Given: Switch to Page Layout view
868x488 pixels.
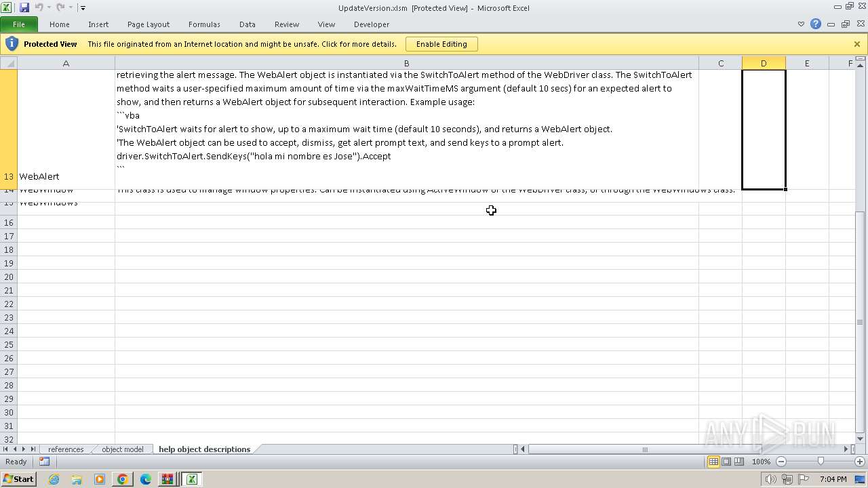Looking at the screenshot, I should tap(726, 462).
